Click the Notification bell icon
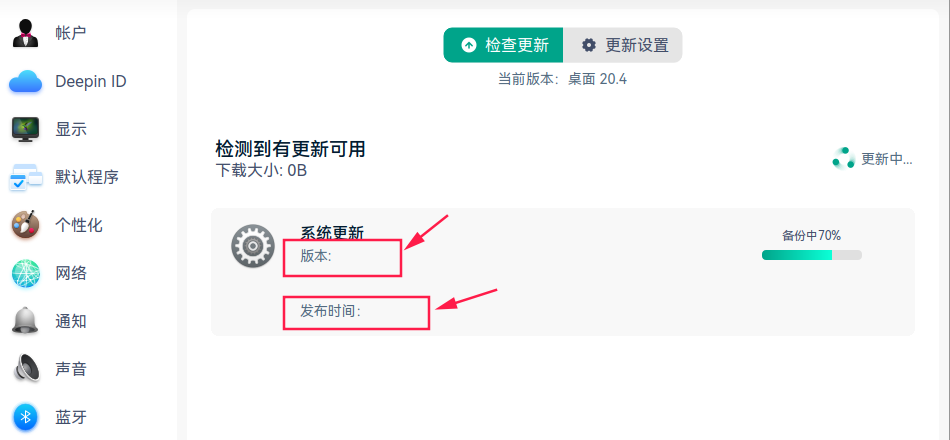 pos(25,321)
